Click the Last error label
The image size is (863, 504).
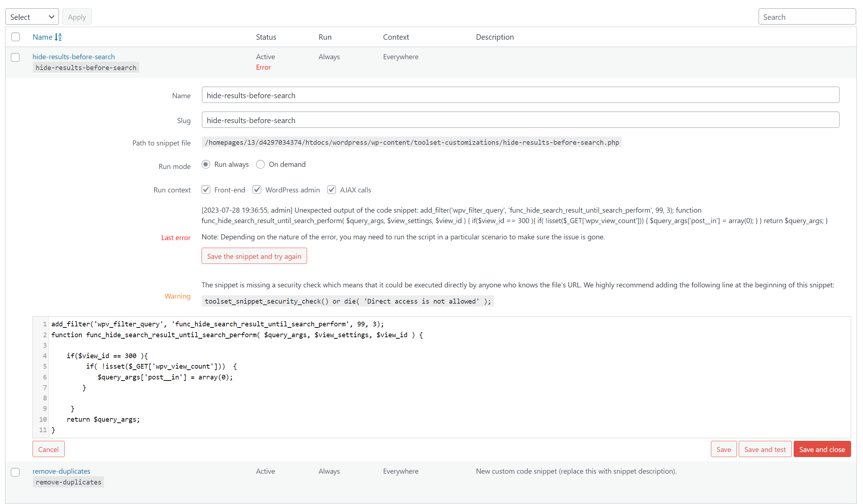point(176,238)
